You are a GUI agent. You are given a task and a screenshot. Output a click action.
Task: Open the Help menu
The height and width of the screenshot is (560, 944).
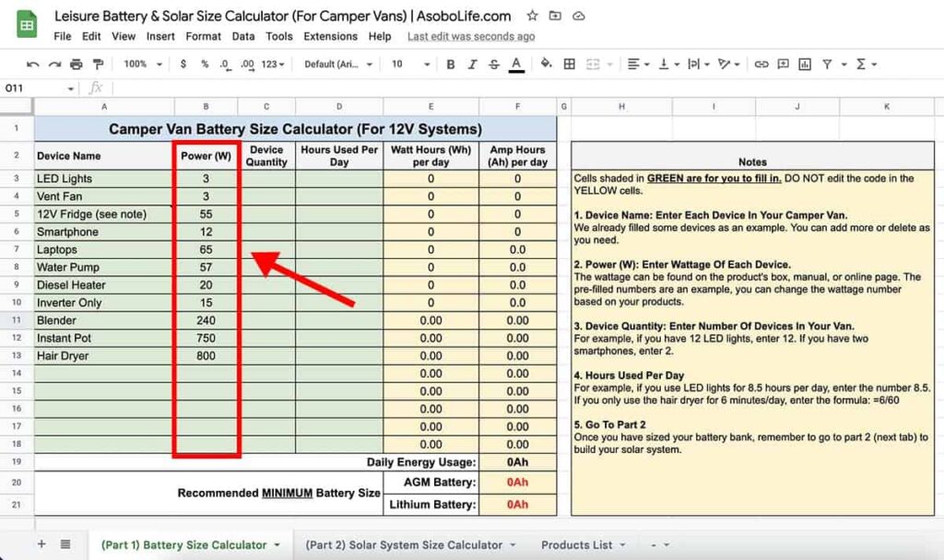click(x=379, y=36)
